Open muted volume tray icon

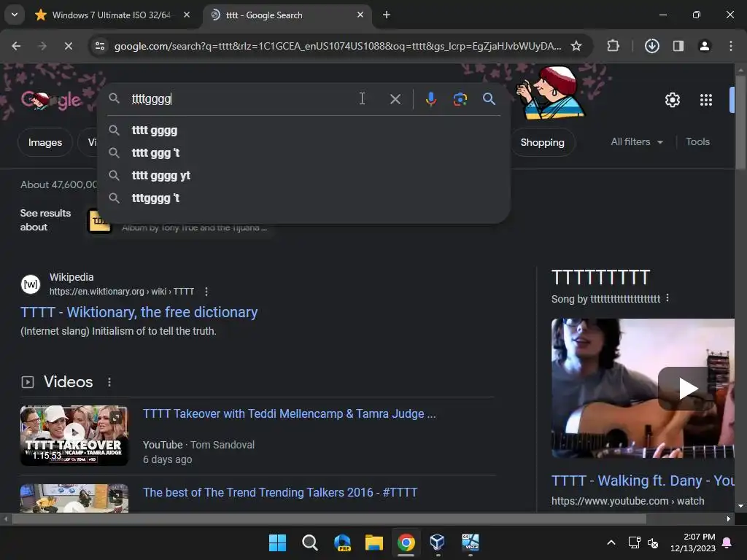[653, 542]
